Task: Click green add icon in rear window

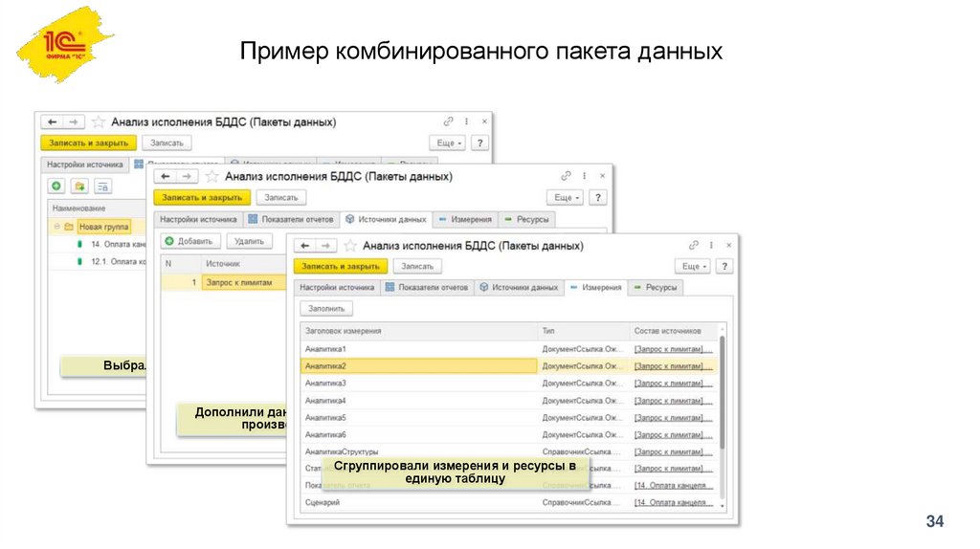Action: pyautogui.click(x=56, y=187)
